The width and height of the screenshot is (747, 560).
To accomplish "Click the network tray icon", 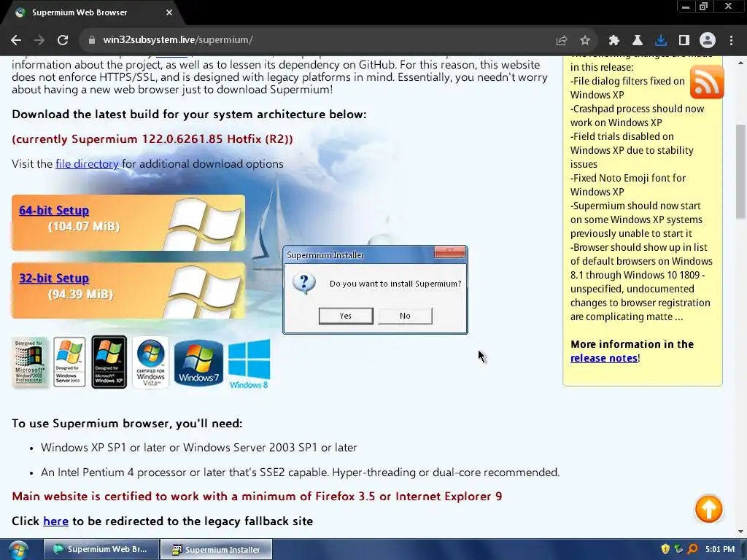I will pos(679,549).
